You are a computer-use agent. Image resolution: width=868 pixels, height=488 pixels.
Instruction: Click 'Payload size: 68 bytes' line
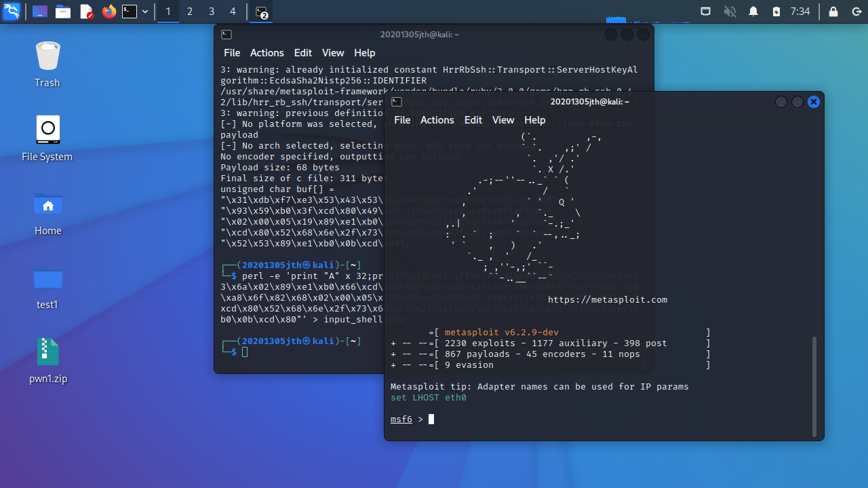click(x=280, y=167)
